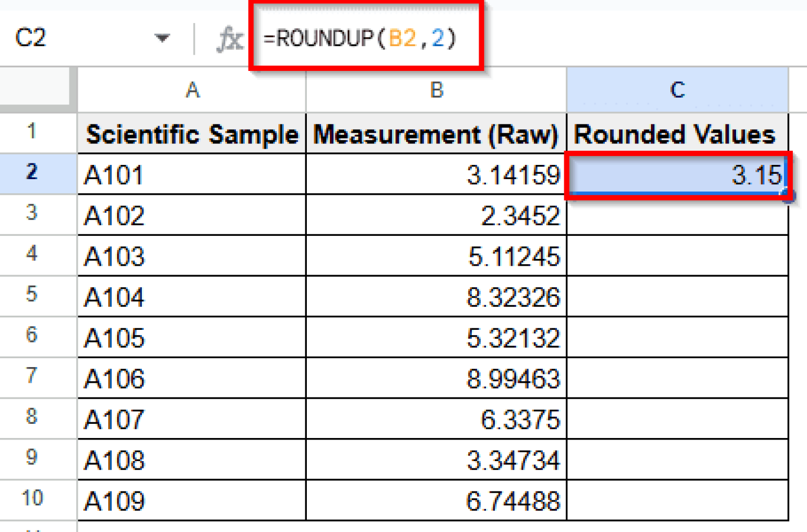Select cell with value 8.99463
Viewport: 807px width, 532px height.
(x=436, y=379)
